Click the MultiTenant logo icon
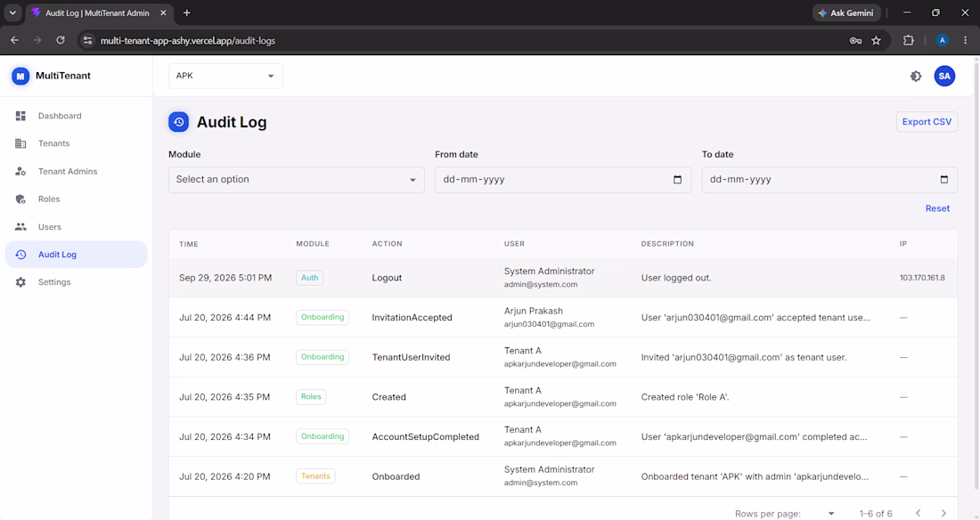Screen dimensions: 980x520 20,77
